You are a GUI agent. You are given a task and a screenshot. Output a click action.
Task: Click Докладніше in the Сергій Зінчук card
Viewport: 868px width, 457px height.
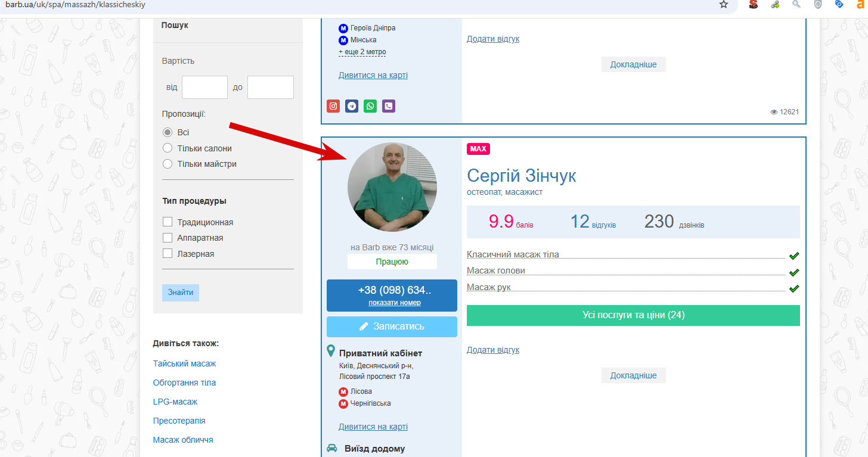tap(633, 375)
